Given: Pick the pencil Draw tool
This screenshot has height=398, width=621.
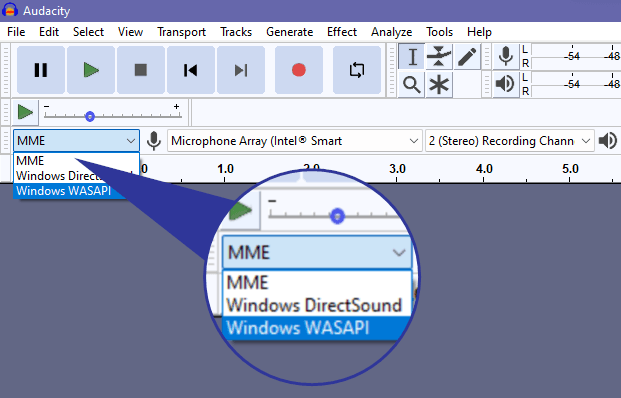Looking at the screenshot, I should pyautogui.click(x=467, y=57).
